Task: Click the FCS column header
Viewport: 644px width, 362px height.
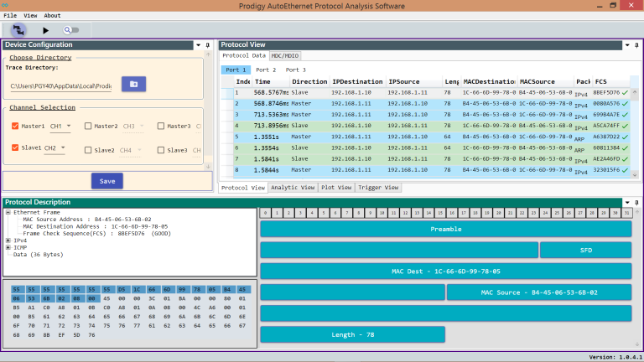Action: coord(610,81)
